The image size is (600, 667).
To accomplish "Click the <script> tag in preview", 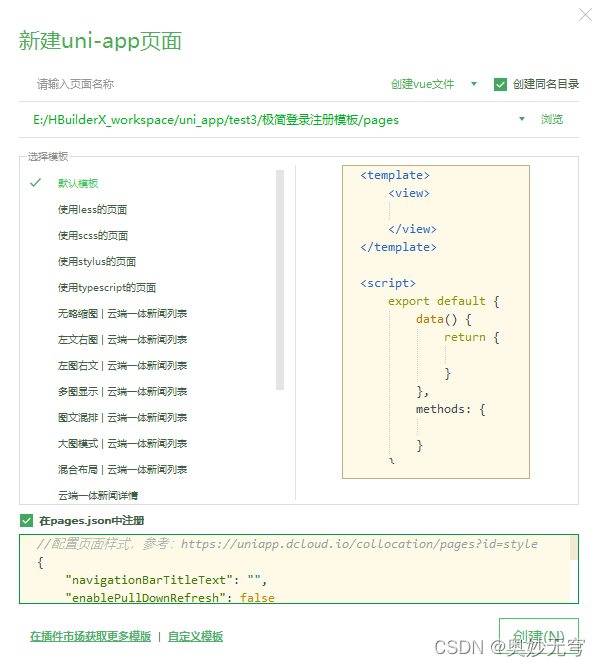I will click(388, 283).
